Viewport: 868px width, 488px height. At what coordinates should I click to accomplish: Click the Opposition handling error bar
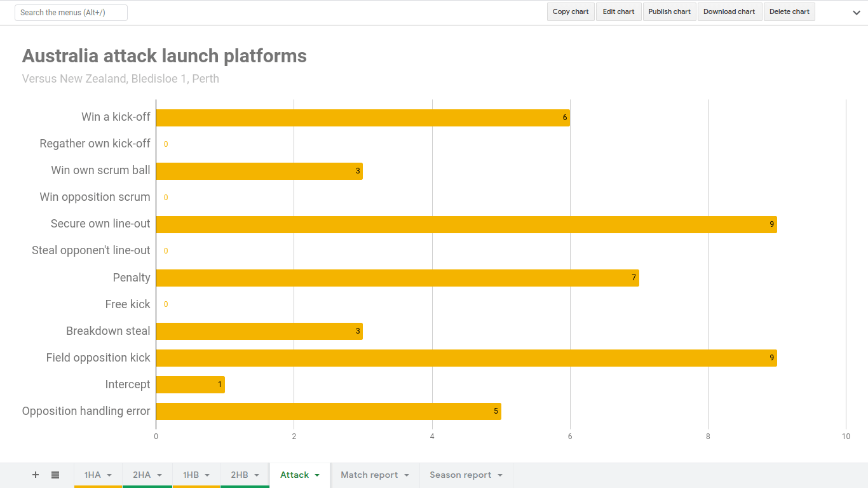pyautogui.click(x=329, y=411)
